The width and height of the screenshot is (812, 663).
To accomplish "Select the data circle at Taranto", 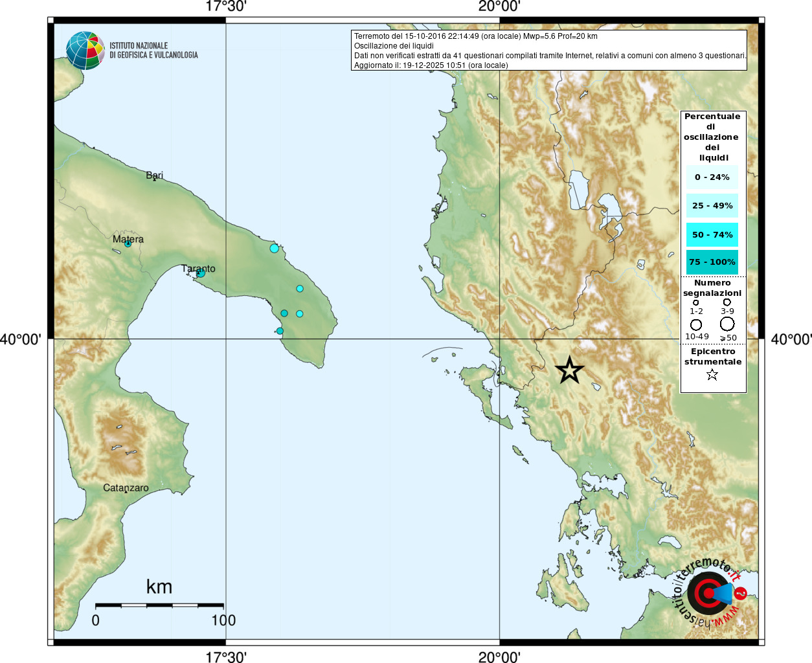I will [200, 273].
